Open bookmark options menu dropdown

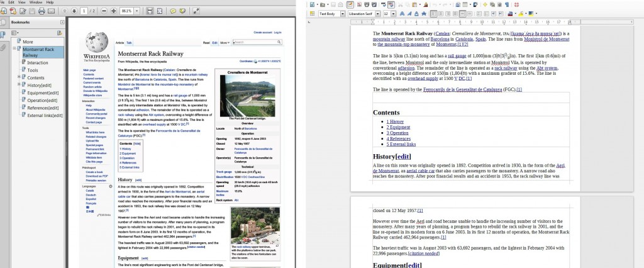(x=15, y=33)
